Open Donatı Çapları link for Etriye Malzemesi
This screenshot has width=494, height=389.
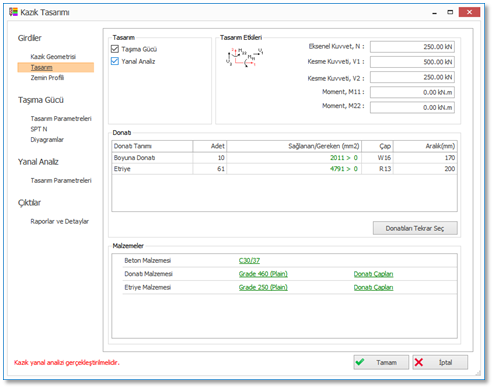pyautogui.click(x=373, y=287)
